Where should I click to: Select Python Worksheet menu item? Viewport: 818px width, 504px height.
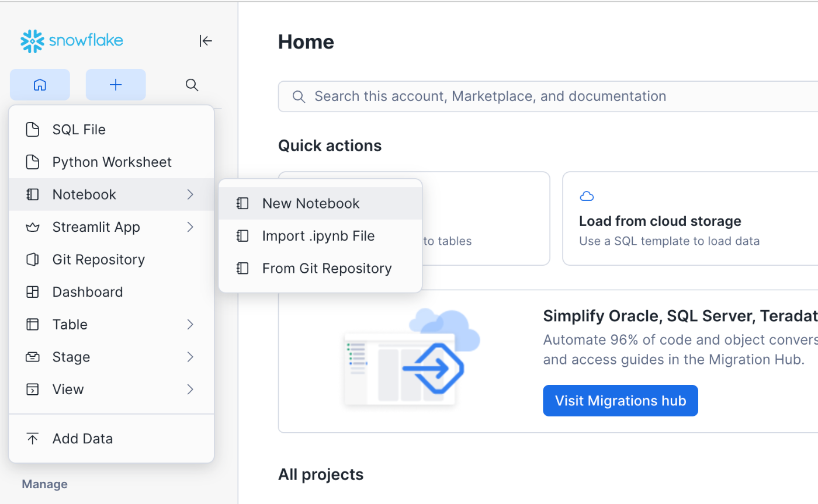tap(111, 162)
